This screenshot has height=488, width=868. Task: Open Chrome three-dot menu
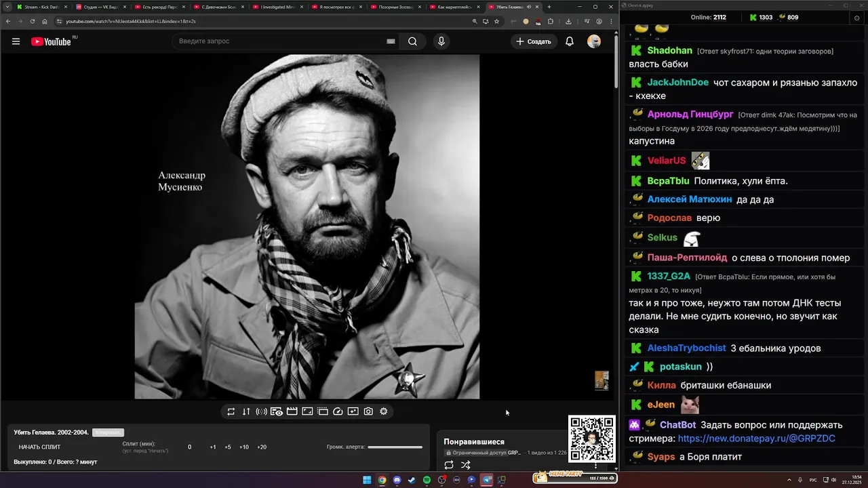611,21
